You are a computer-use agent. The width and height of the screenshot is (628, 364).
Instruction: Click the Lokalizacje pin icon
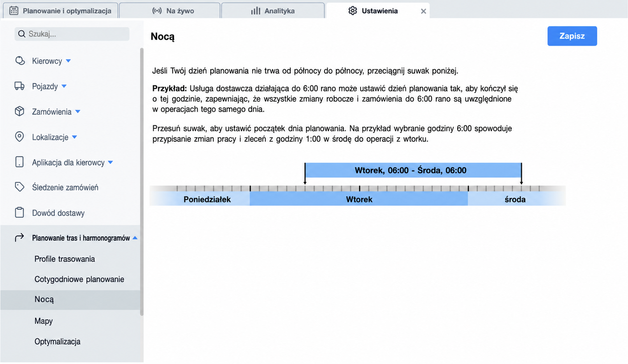[x=19, y=136]
